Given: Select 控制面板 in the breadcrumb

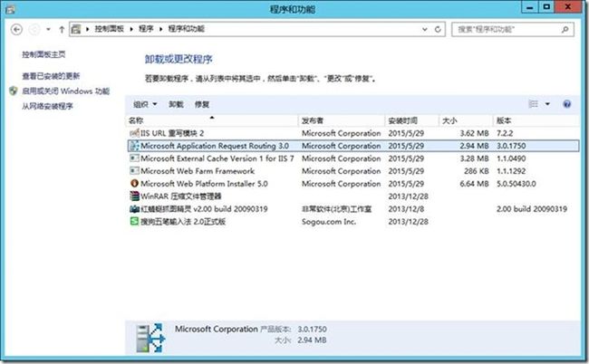Looking at the screenshot, I should pos(109,29).
